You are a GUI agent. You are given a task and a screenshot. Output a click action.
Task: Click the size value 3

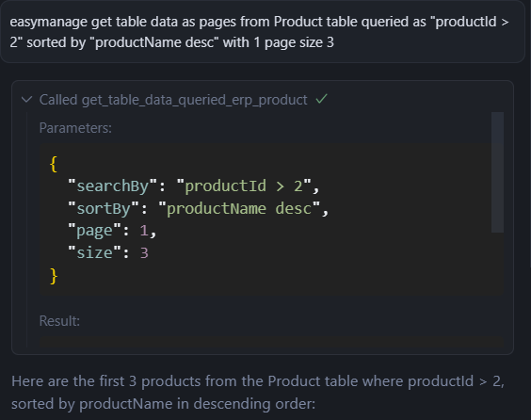coord(144,253)
